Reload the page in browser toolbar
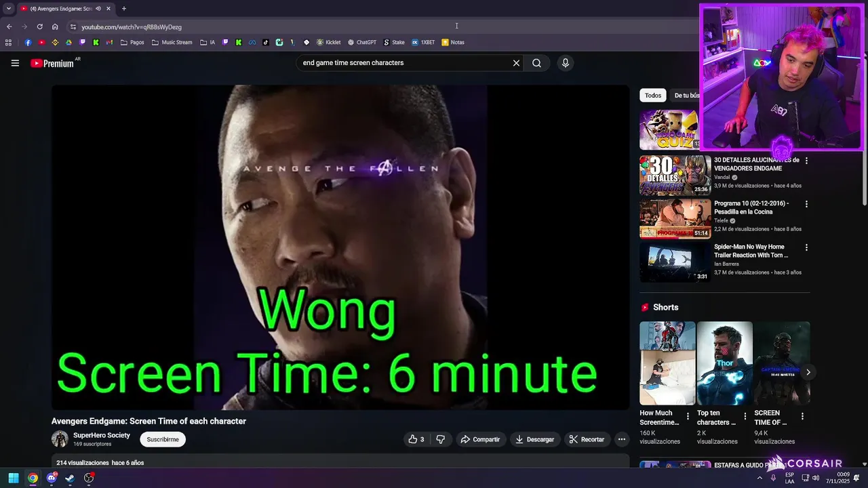 (39, 26)
